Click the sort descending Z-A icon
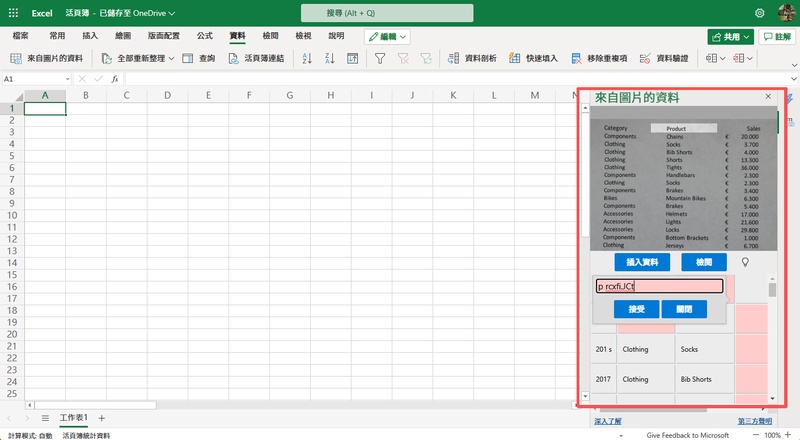Viewport: 800px width, 440px height. 330,59
